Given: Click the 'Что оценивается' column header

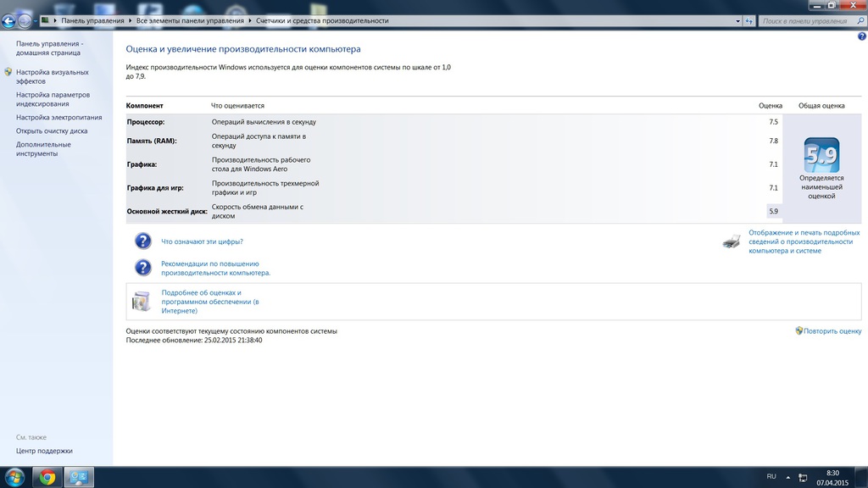Looking at the screenshot, I should [237, 105].
